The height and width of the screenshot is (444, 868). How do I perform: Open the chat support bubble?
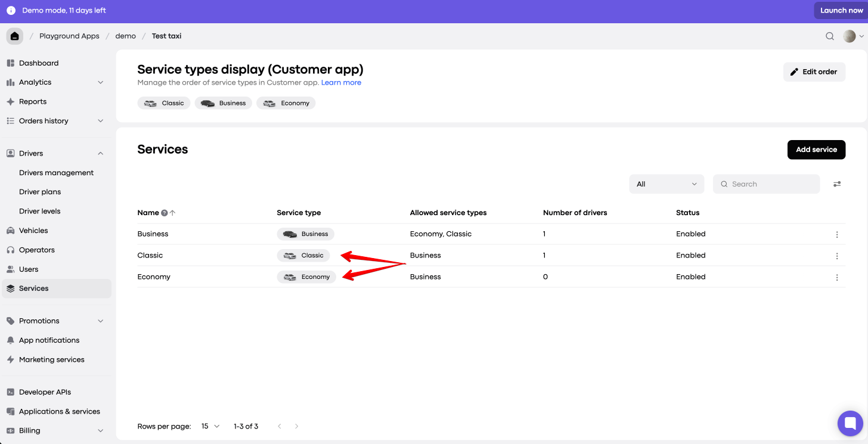(850, 424)
